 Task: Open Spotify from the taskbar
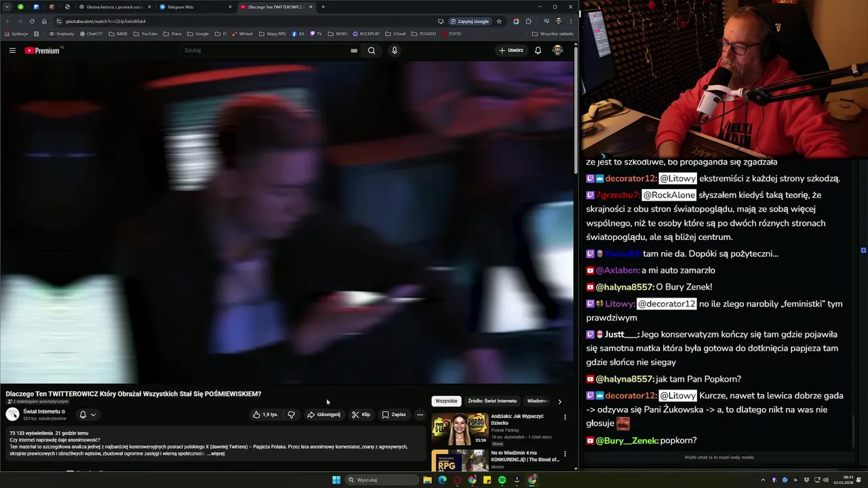click(502, 480)
